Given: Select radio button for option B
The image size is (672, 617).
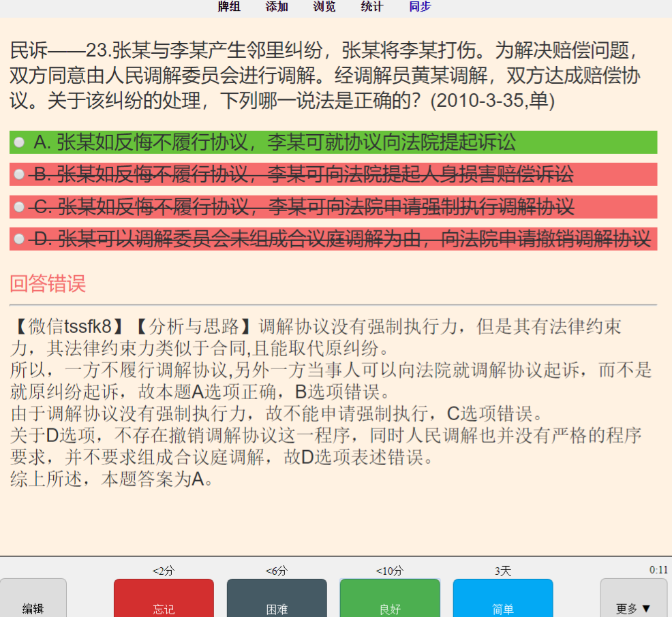Looking at the screenshot, I should click(x=19, y=174).
